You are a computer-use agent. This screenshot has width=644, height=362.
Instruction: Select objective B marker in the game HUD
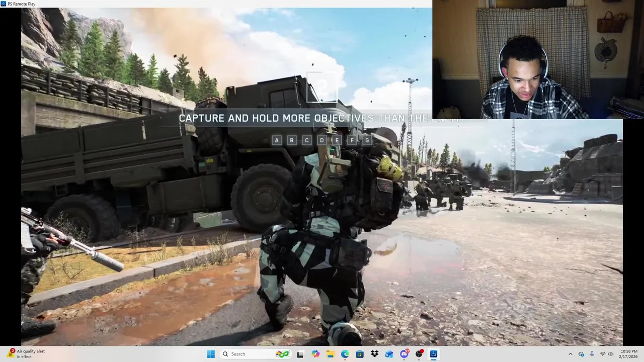(292, 140)
